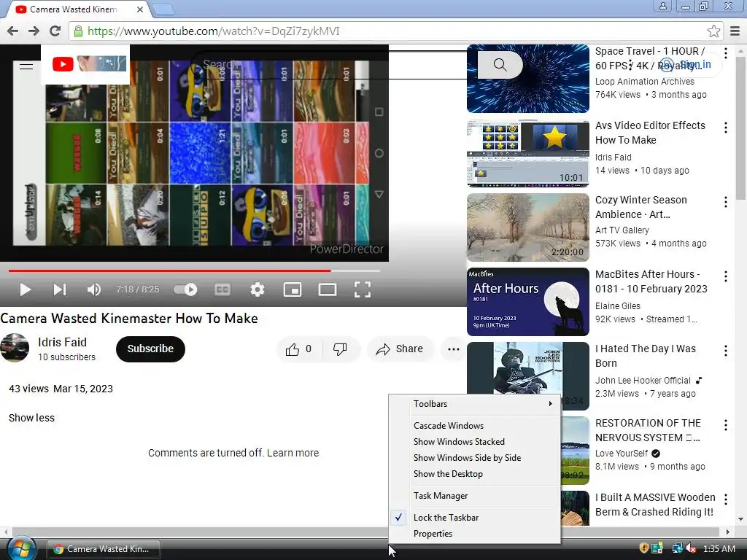This screenshot has height=560, width=747.
Task: Open Chrome user profile button
Action: click(662, 6)
